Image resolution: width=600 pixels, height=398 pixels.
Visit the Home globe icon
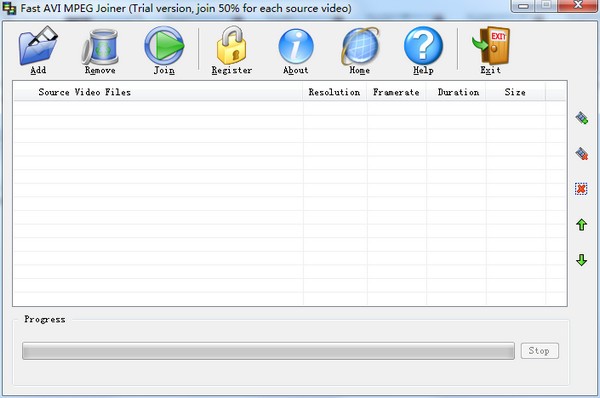pyautogui.click(x=360, y=46)
